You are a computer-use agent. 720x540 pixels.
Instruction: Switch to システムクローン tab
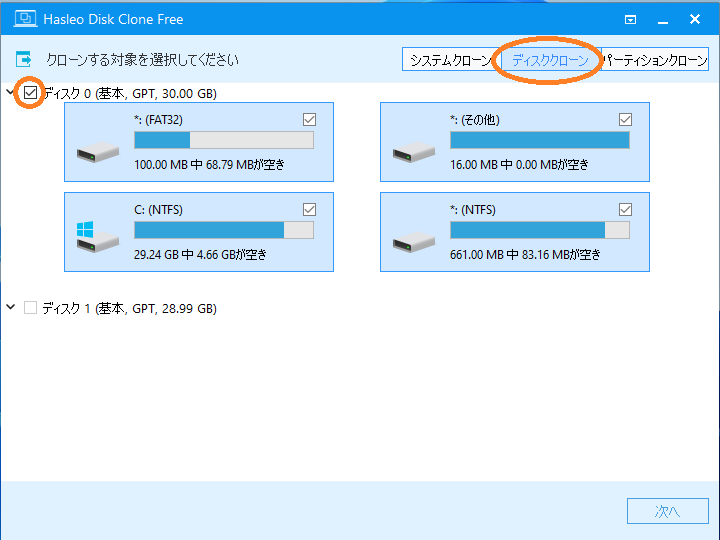(x=450, y=59)
